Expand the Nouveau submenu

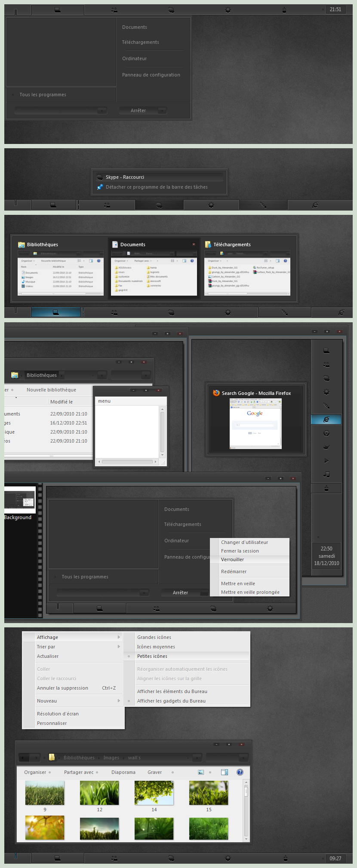point(73,701)
